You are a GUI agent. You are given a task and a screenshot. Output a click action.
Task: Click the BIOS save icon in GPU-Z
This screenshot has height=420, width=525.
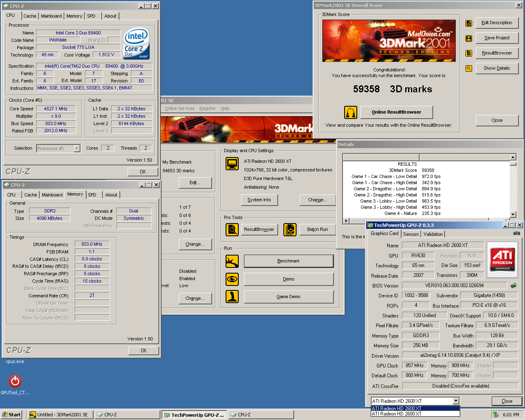point(514,285)
